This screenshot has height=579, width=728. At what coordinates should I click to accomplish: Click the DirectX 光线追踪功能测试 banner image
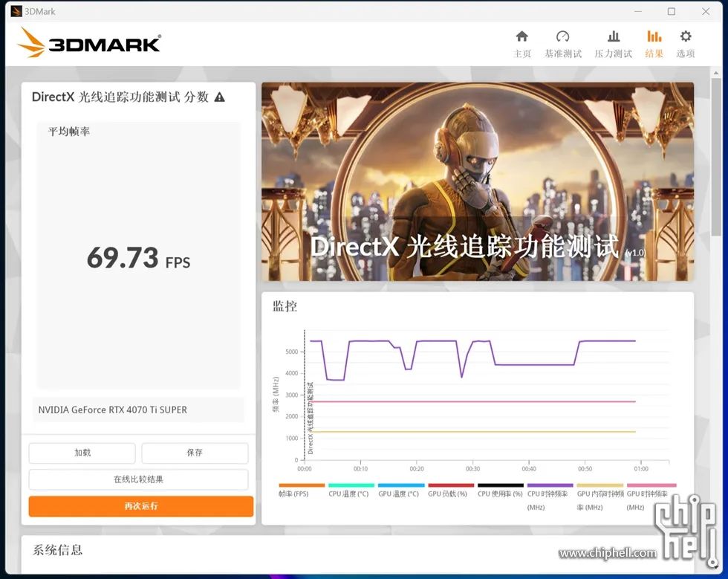(x=478, y=181)
